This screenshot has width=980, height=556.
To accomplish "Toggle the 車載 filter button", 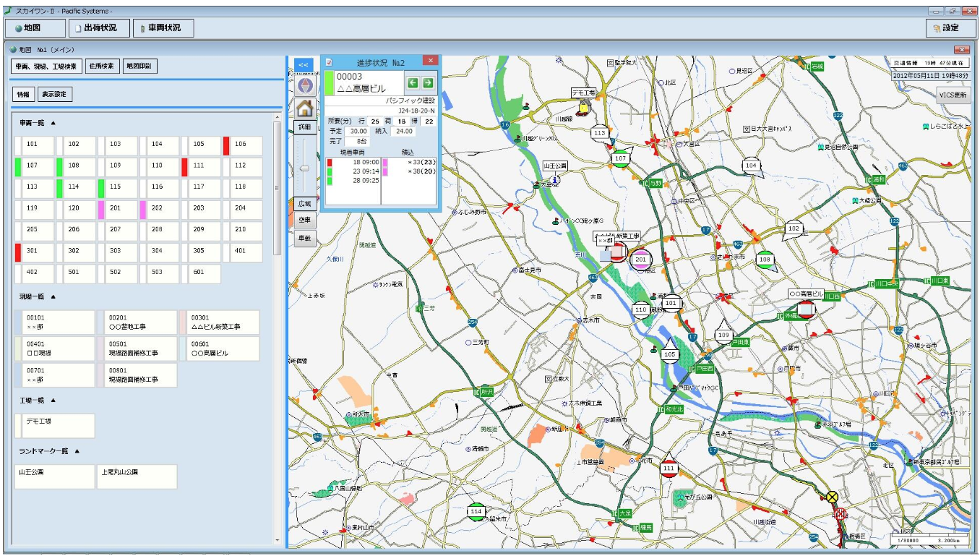I will coord(304,237).
